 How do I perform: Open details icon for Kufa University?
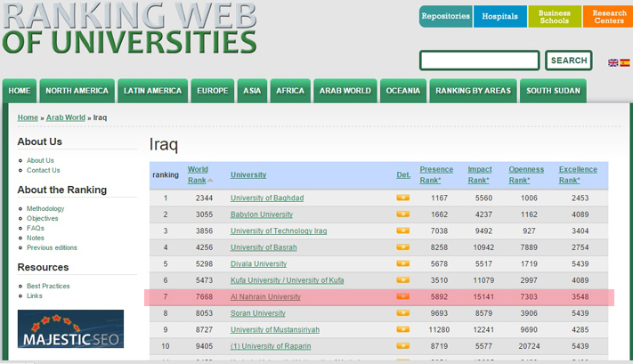pyautogui.click(x=402, y=279)
